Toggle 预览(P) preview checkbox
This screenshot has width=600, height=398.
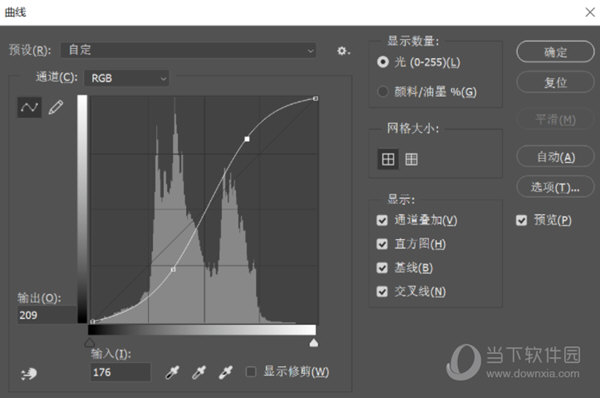[521, 220]
